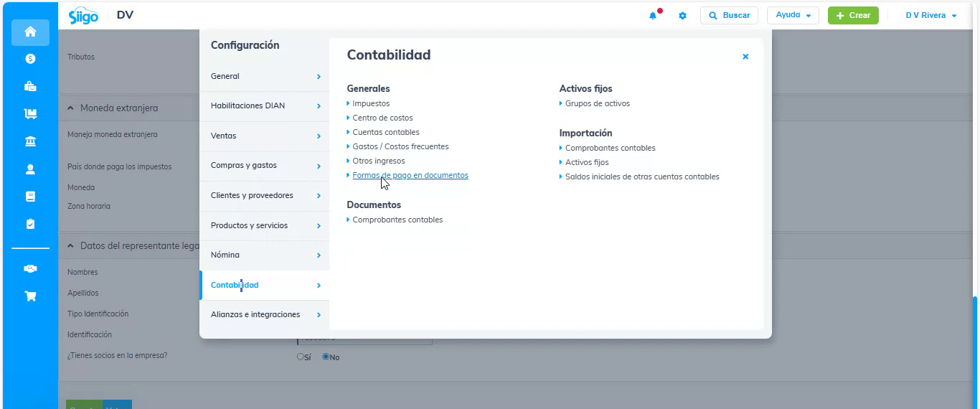Image resolution: width=980 pixels, height=409 pixels.
Task: Select Clientes y proveedores menu item
Action: [x=264, y=196]
